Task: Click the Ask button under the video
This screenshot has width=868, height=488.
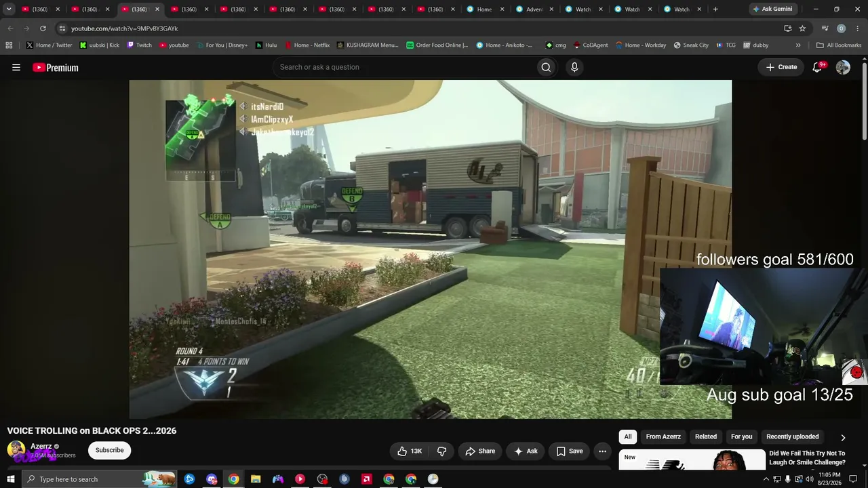Action: point(526,451)
